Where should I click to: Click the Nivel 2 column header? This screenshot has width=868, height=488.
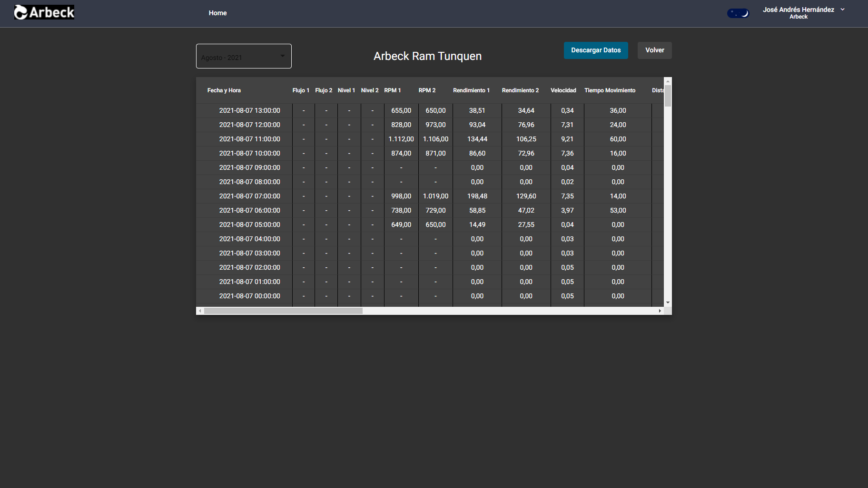[x=370, y=90]
